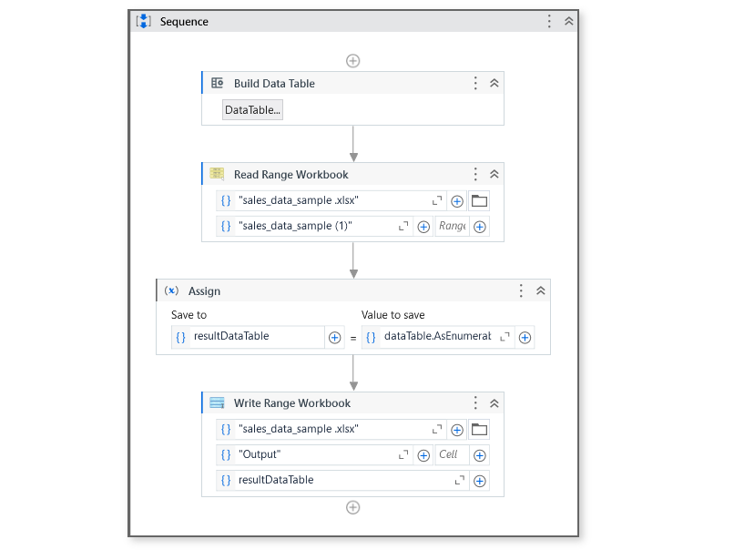Image resolution: width=734 pixels, height=560 pixels.
Task: Open the DataTable builder button
Action: pos(252,109)
